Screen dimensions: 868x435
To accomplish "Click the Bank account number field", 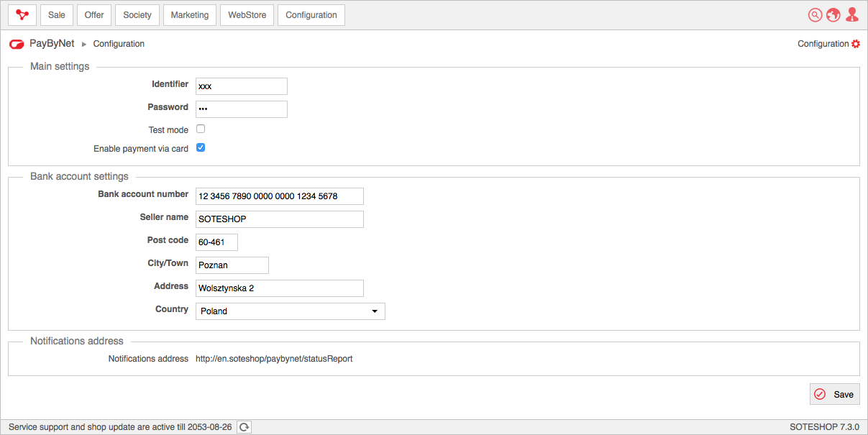I will point(280,196).
